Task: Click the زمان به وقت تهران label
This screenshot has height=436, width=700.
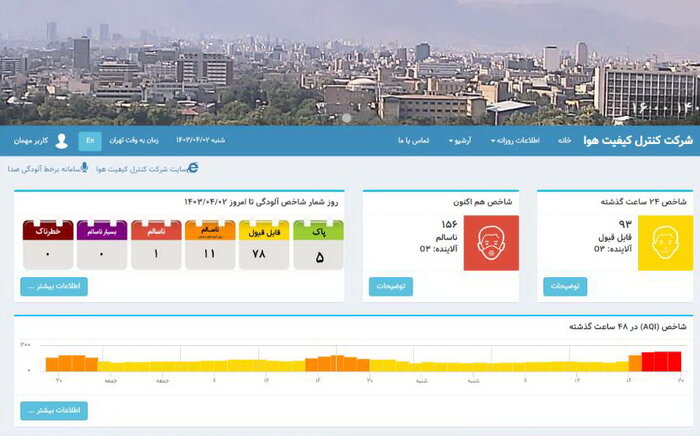Action: tap(134, 141)
